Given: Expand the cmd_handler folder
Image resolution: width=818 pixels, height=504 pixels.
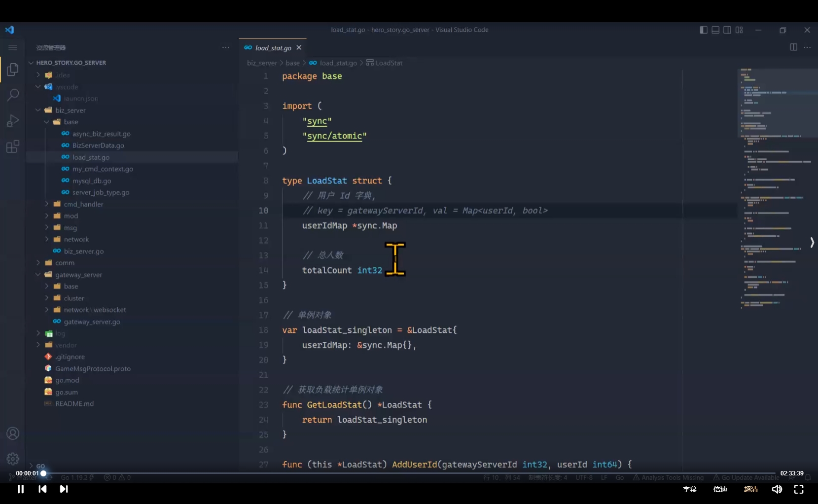Looking at the screenshot, I should (x=83, y=204).
